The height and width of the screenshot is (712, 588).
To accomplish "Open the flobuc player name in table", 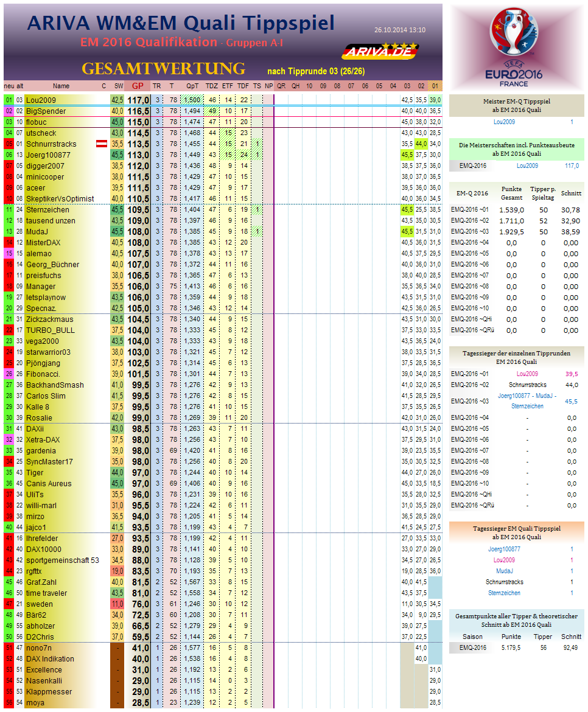I will coord(37,122).
